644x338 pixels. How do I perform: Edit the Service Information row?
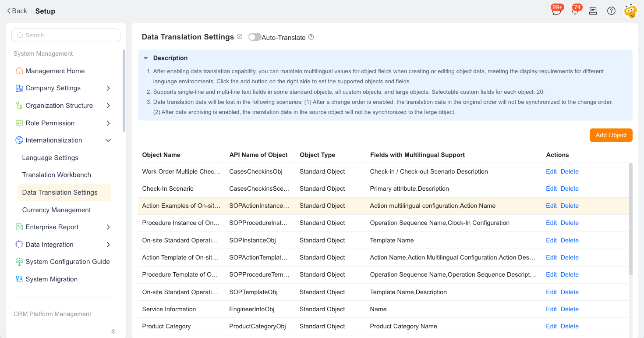(x=551, y=309)
